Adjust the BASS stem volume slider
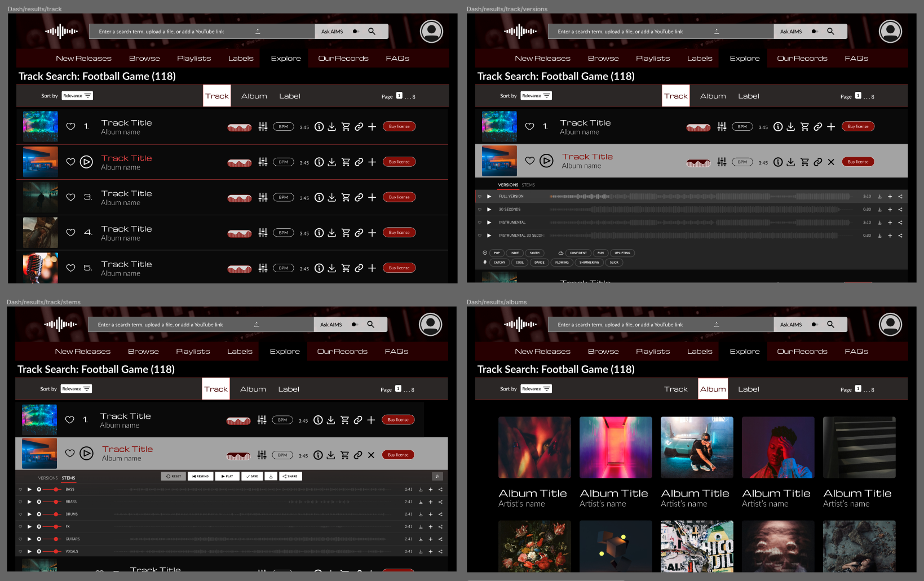This screenshot has width=924, height=581. [52, 490]
